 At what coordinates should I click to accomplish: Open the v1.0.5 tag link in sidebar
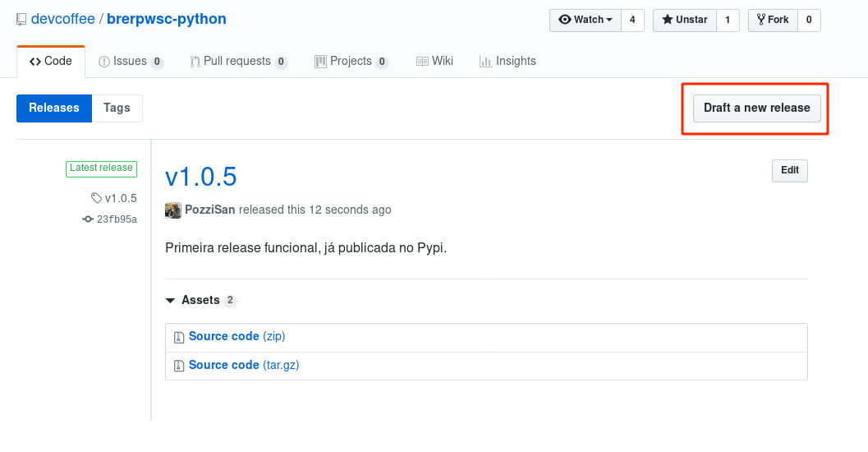point(121,198)
